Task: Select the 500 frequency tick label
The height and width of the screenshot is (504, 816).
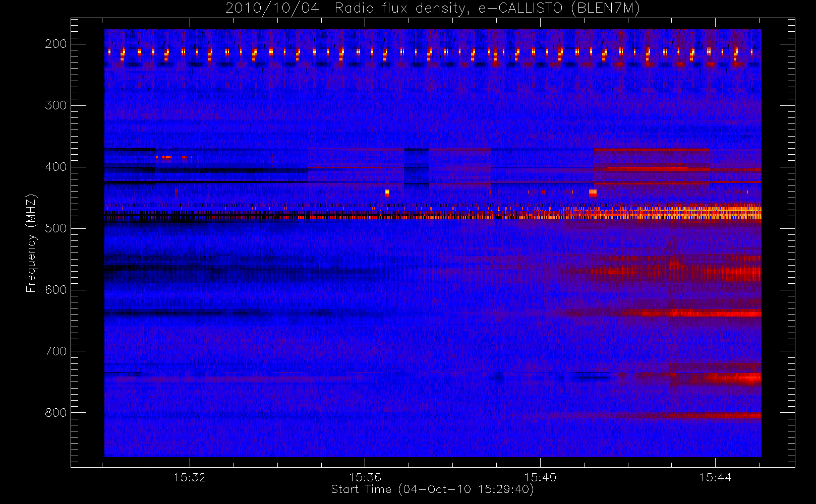Action: 56,228
